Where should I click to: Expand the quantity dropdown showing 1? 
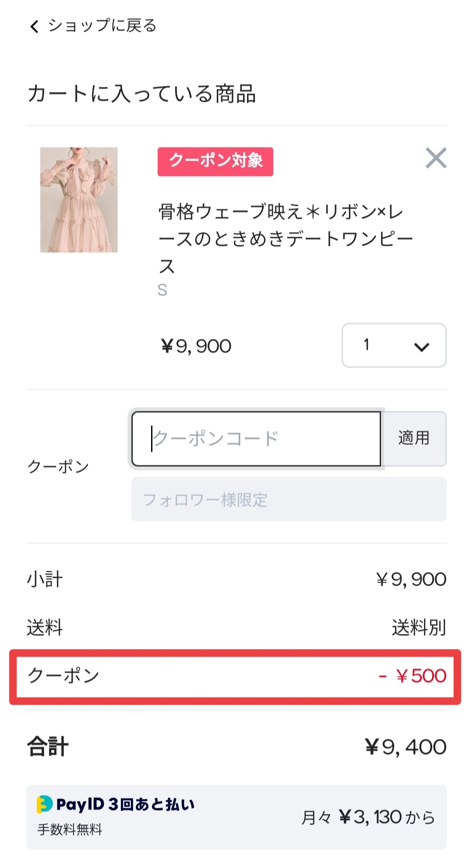[x=394, y=345]
